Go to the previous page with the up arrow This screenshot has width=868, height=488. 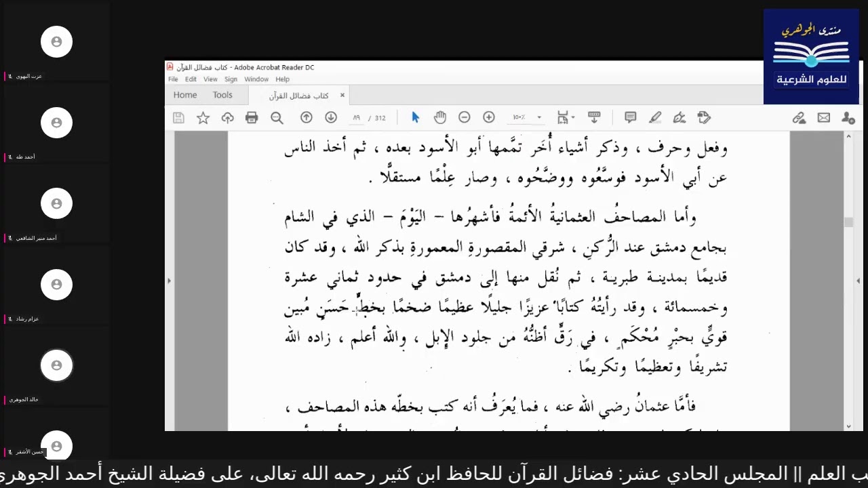point(307,117)
